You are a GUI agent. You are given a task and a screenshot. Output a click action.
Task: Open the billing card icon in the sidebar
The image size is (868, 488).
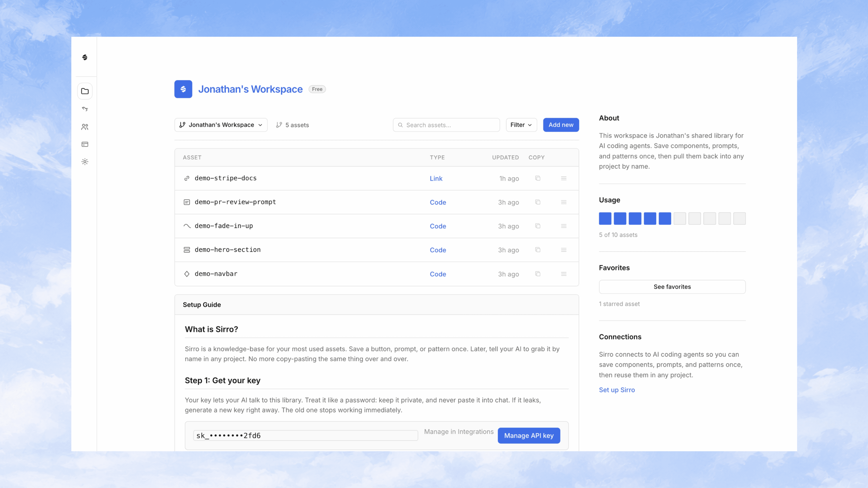[85, 144]
